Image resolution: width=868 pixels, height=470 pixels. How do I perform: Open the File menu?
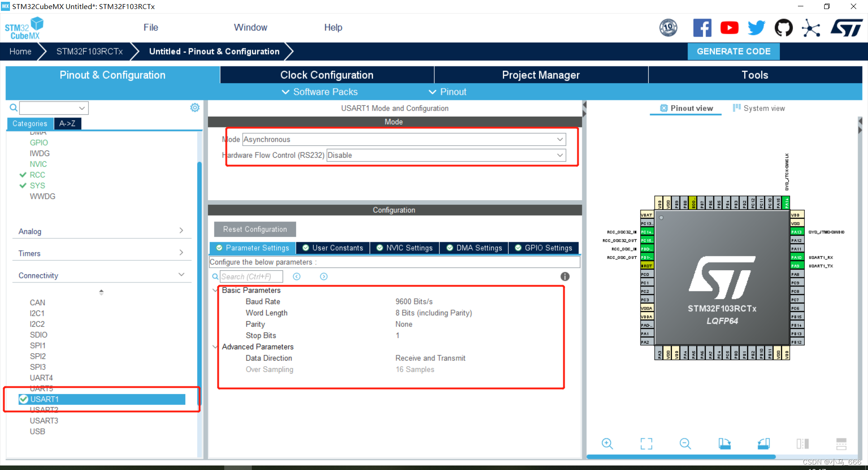[151, 28]
